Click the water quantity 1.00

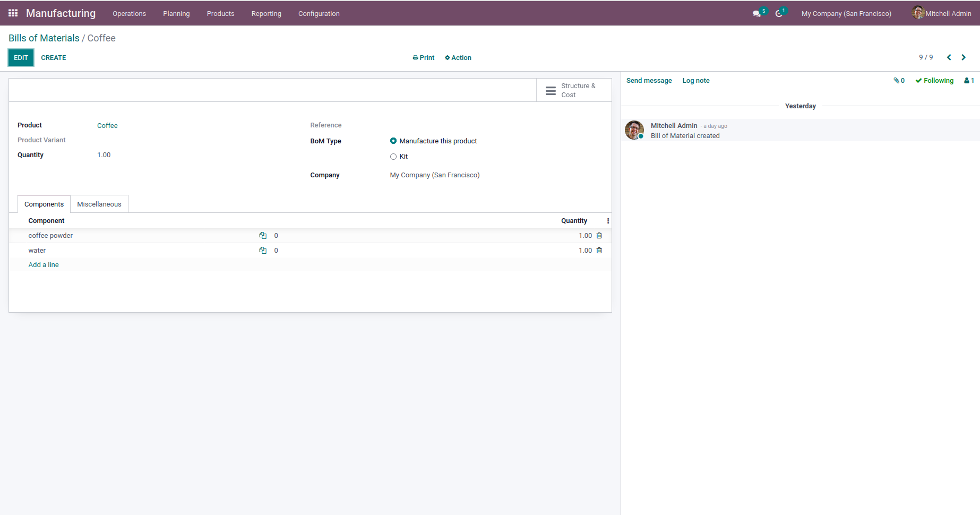(x=585, y=251)
